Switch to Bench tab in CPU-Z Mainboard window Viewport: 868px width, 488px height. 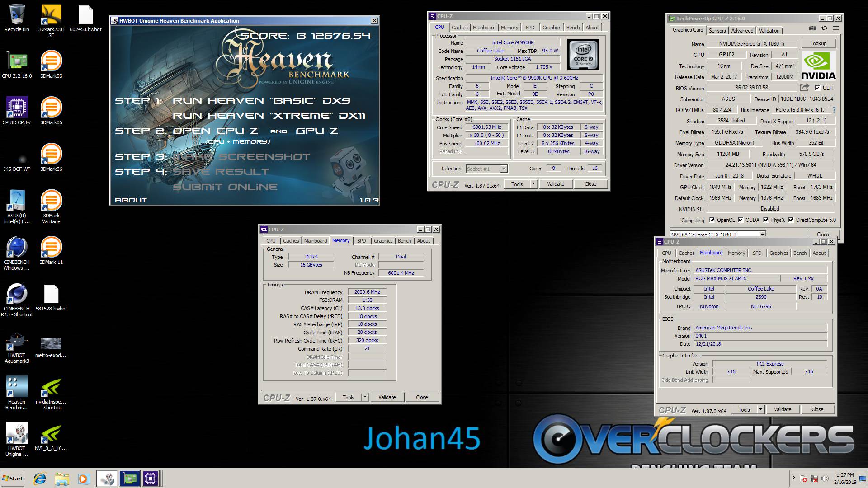coord(800,253)
